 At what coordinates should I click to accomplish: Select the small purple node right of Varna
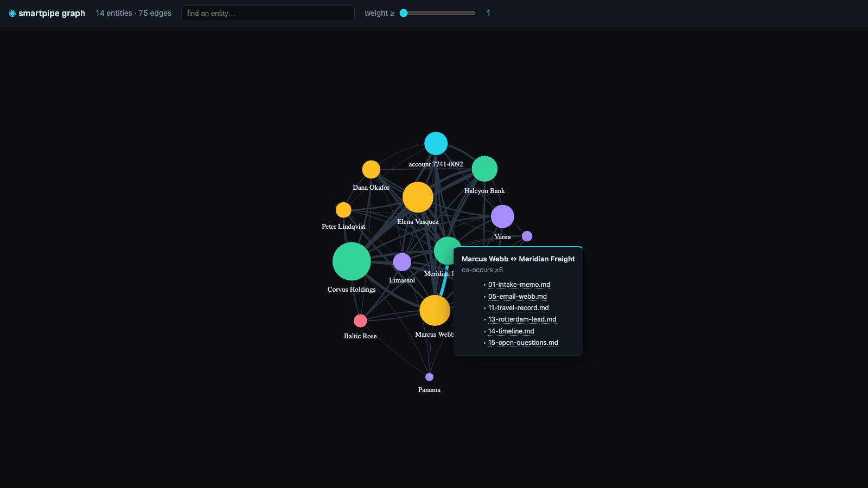tap(527, 236)
